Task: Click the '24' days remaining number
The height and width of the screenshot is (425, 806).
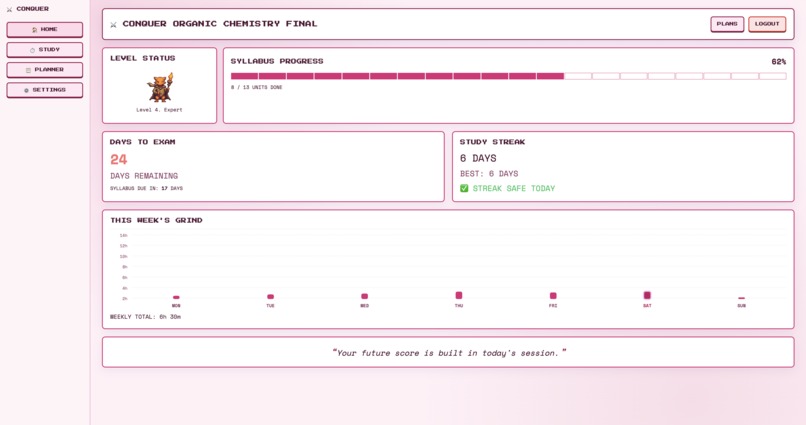Action: [119, 160]
